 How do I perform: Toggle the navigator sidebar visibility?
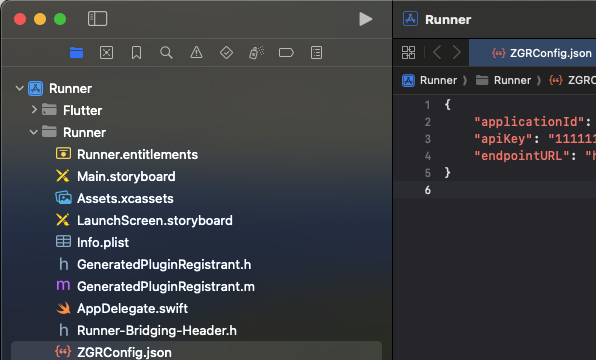click(x=97, y=19)
